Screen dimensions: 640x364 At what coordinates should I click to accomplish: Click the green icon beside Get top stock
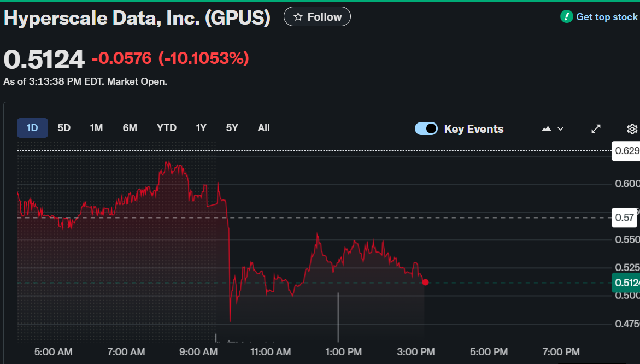pyautogui.click(x=567, y=17)
